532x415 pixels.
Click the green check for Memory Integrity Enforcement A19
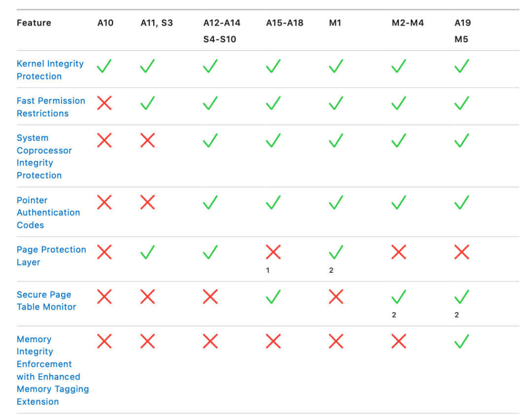point(462,341)
